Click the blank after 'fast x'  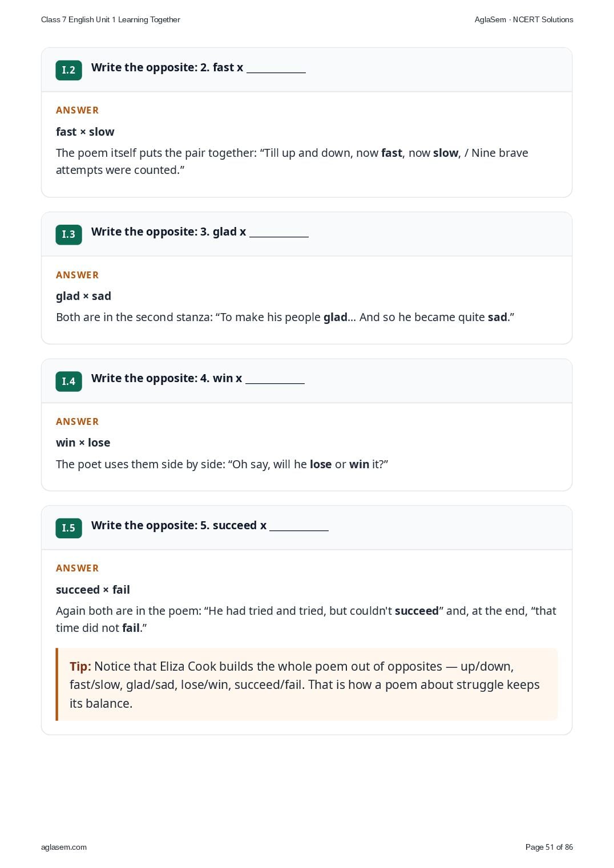click(x=276, y=68)
